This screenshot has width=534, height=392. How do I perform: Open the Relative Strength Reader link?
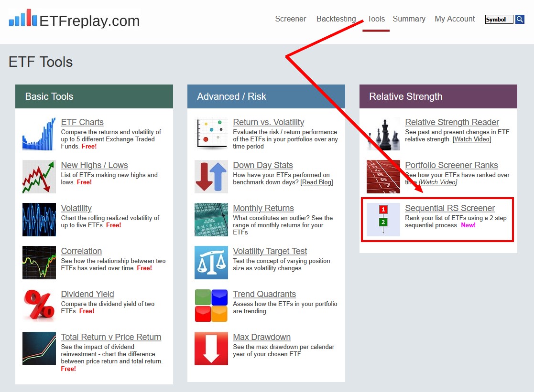[x=452, y=122]
